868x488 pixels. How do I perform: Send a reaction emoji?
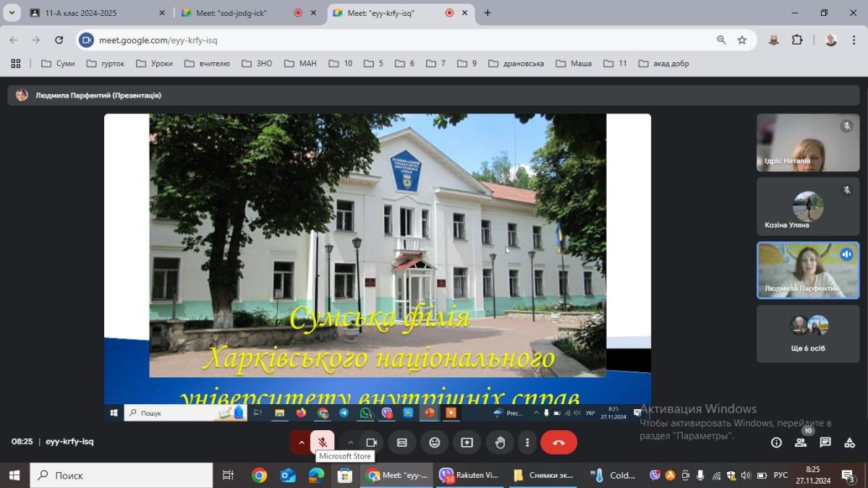tap(435, 442)
